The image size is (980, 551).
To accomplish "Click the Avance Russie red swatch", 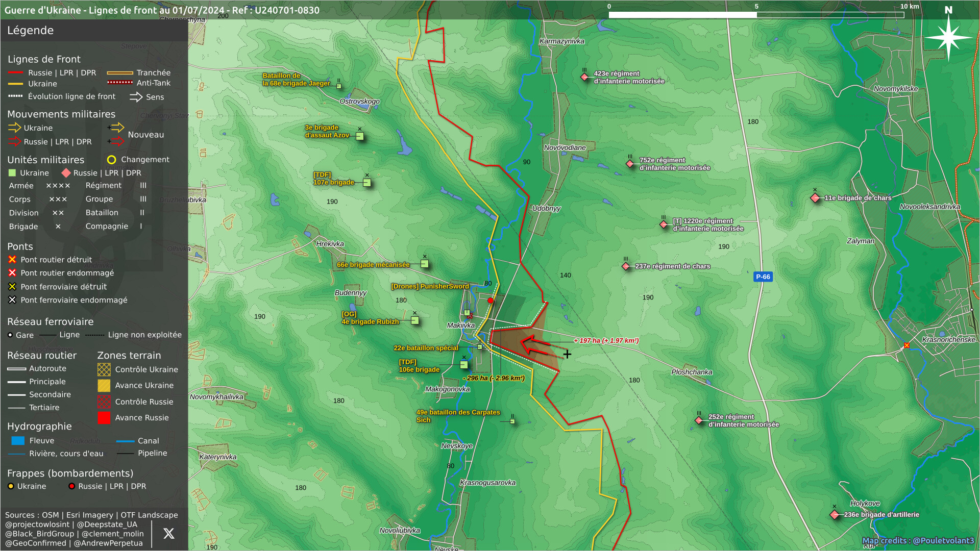I will (104, 418).
